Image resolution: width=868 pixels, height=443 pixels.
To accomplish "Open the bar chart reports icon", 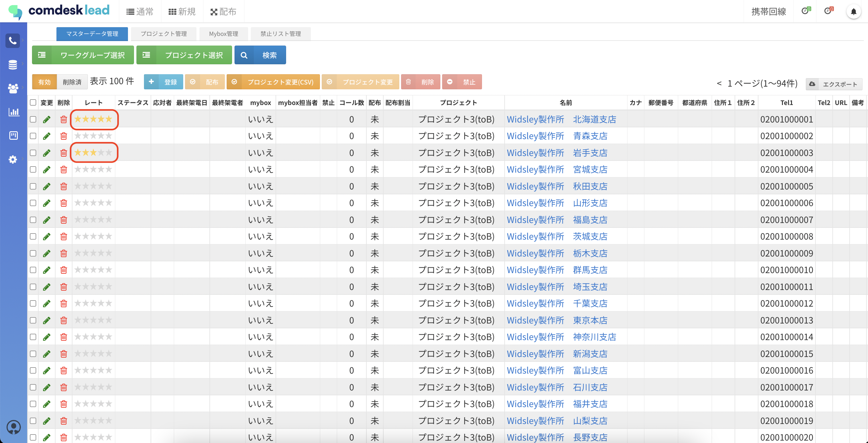I will point(14,112).
